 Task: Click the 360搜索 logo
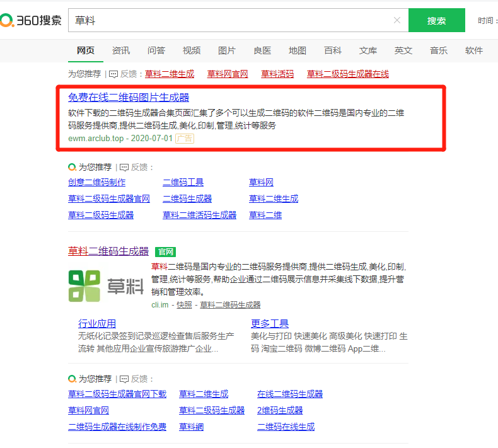pyautogui.click(x=31, y=20)
